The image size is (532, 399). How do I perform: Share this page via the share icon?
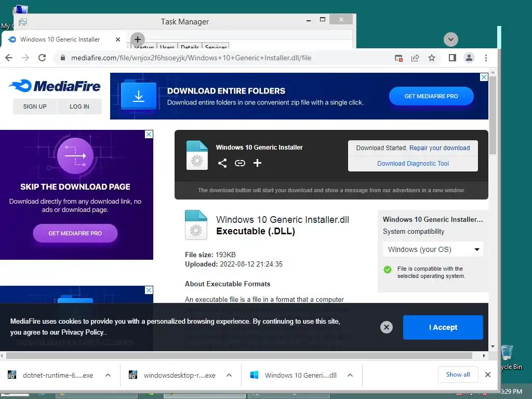pos(415,58)
